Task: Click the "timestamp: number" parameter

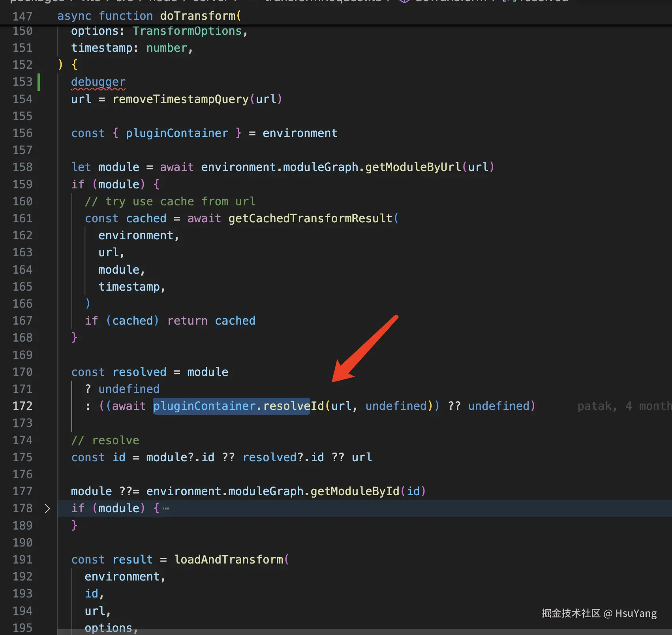Action: (129, 48)
